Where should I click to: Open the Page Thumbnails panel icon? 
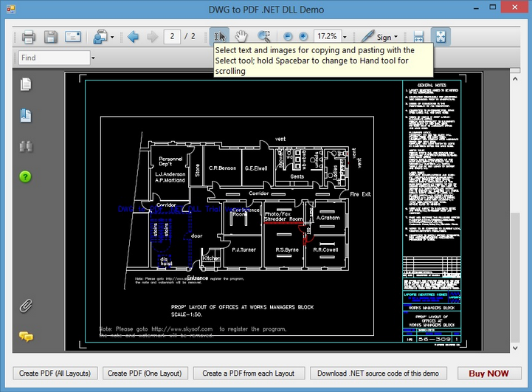pos(26,84)
